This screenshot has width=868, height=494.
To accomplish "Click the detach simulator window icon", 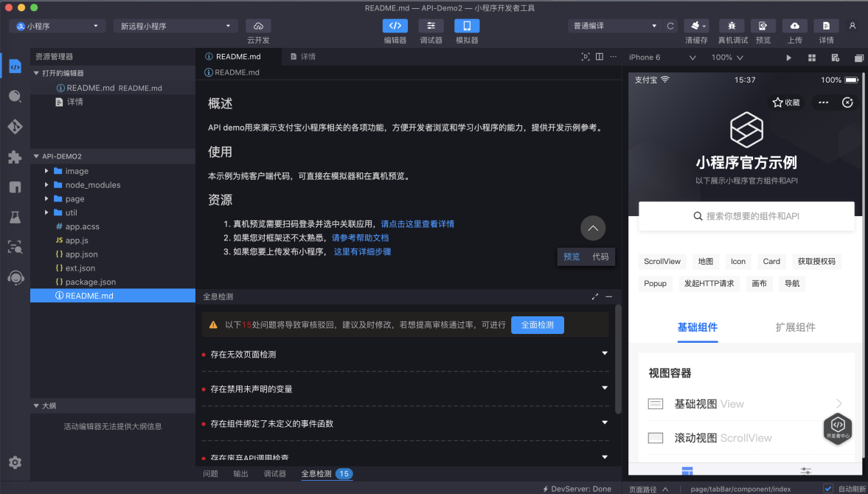I will [858, 58].
